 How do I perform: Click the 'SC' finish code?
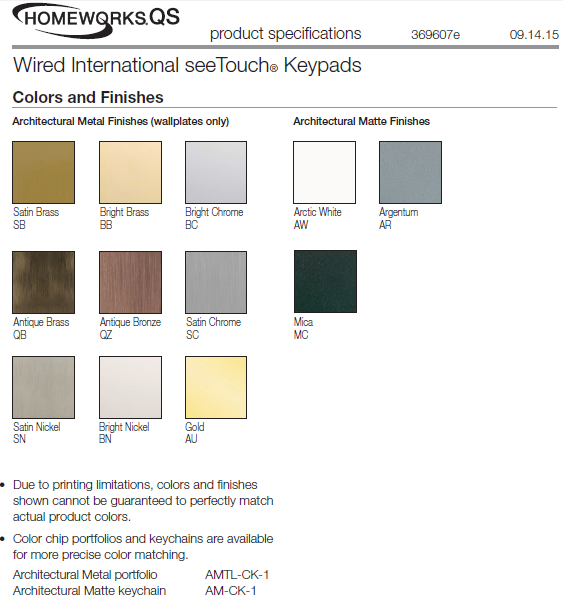click(x=193, y=335)
